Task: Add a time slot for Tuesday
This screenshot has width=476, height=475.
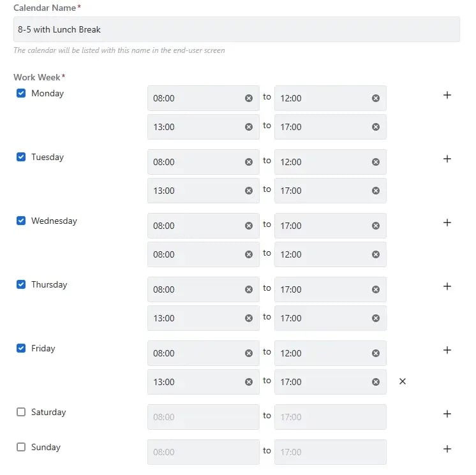Action: [x=447, y=159]
